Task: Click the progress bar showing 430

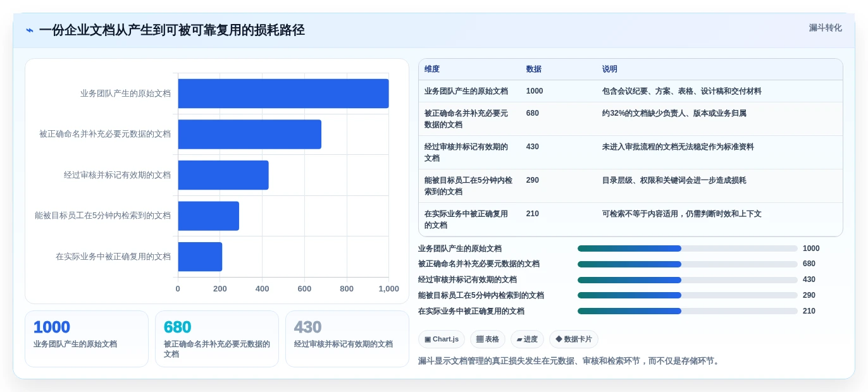Action: point(688,280)
